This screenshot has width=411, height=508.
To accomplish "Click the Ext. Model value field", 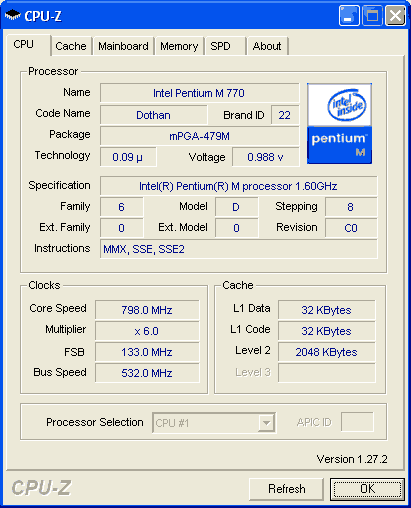I will click(x=236, y=228).
